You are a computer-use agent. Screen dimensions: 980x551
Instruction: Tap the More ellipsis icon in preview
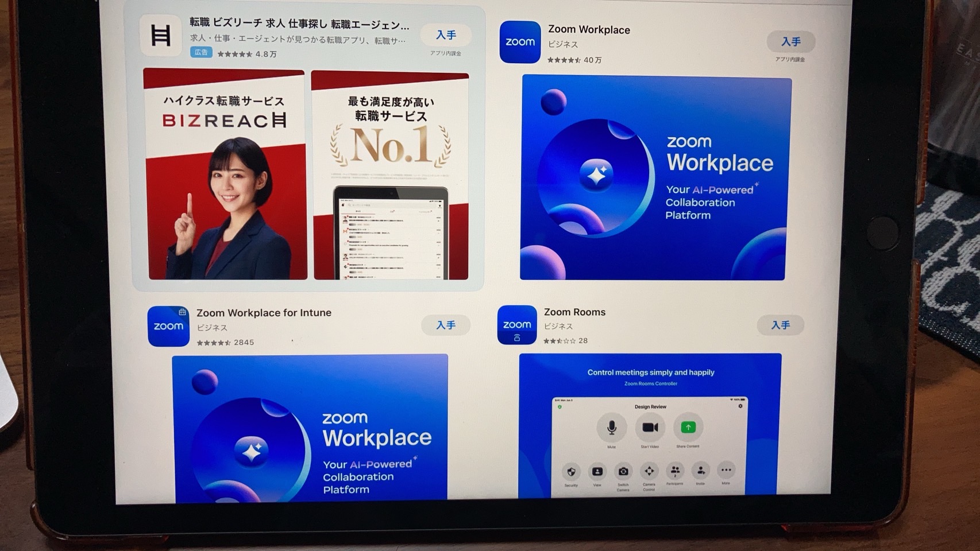pyautogui.click(x=726, y=470)
